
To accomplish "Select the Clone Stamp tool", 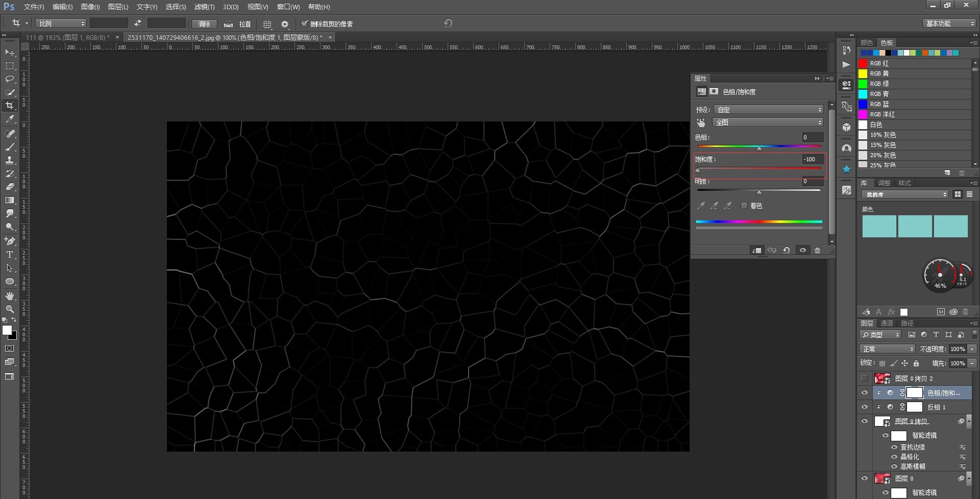I will click(x=10, y=160).
